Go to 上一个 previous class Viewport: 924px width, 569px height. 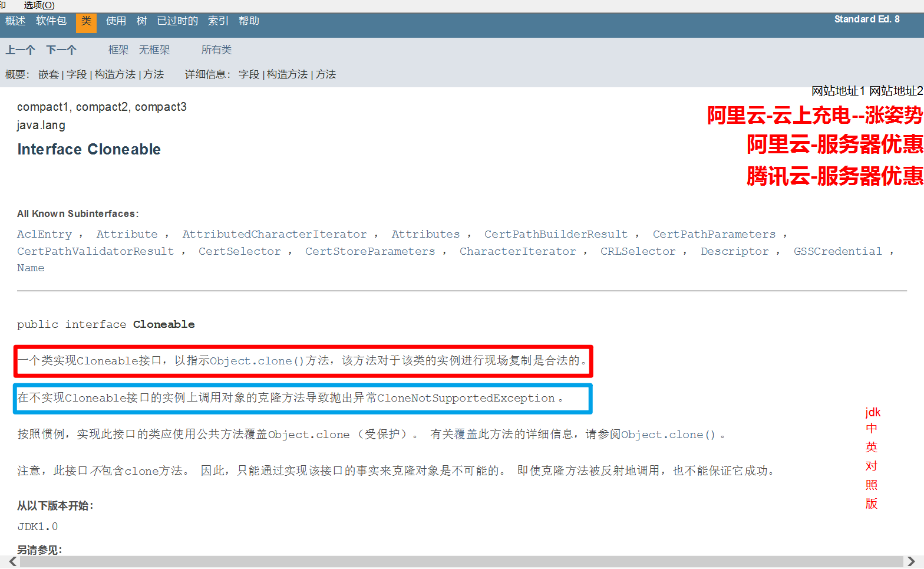(21, 50)
